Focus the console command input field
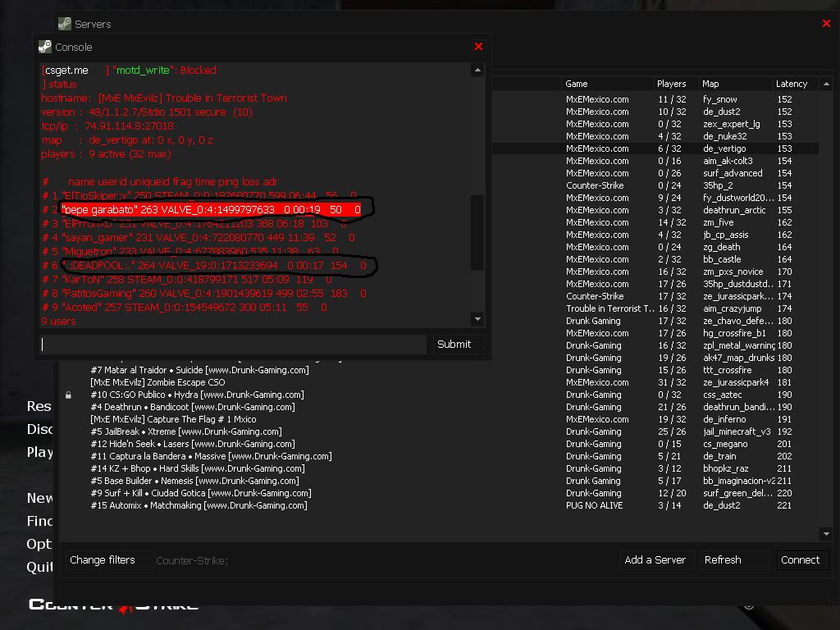The width and height of the screenshot is (840, 630). [233, 345]
